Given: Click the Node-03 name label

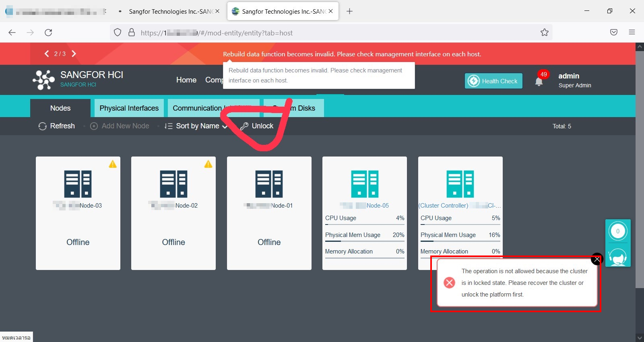Looking at the screenshot, I should (77, 206).
